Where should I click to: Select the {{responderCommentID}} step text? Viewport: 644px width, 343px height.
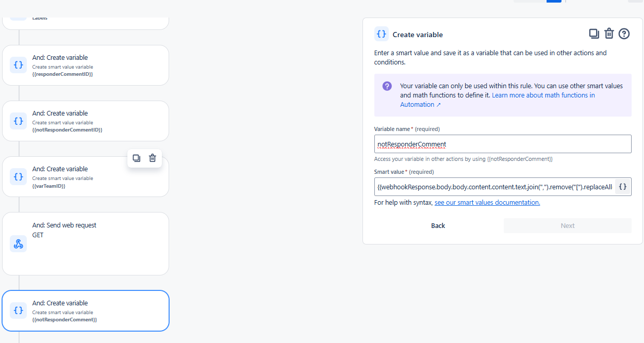click(62, 74)
